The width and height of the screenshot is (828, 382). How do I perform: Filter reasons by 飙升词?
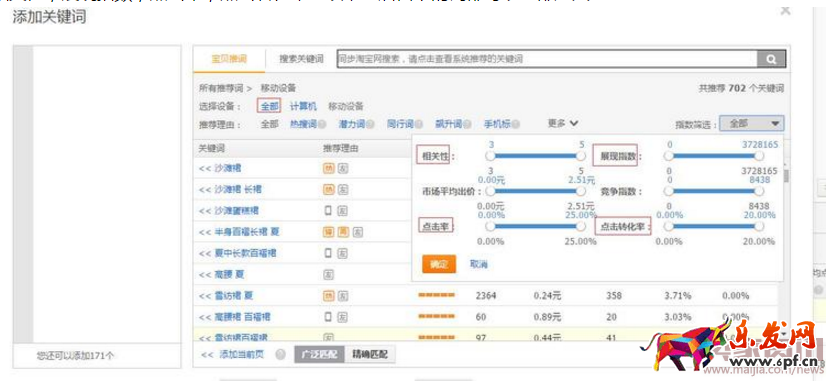(448, 124)
